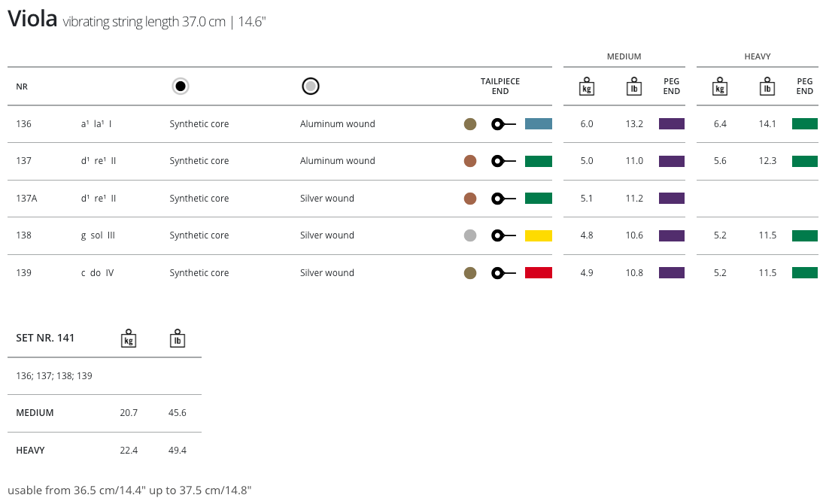Click the lb weight icon under MEDIUM
This screenshot has width=823, height=504.
[634, 87]
